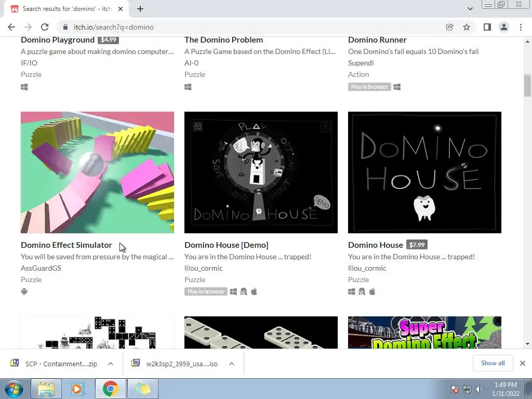Click Windows icon under Domino Runner

click(x=397, y=87)
